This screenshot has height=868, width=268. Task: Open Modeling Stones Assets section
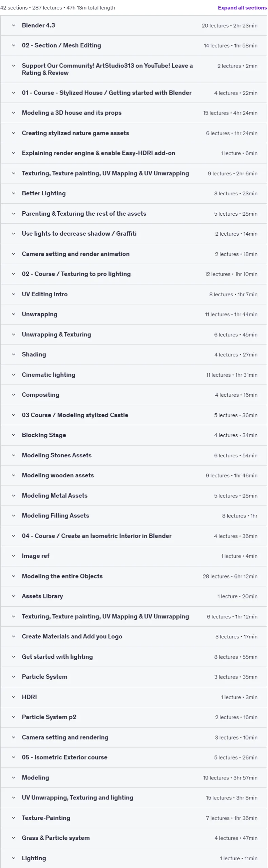point(133,455)
